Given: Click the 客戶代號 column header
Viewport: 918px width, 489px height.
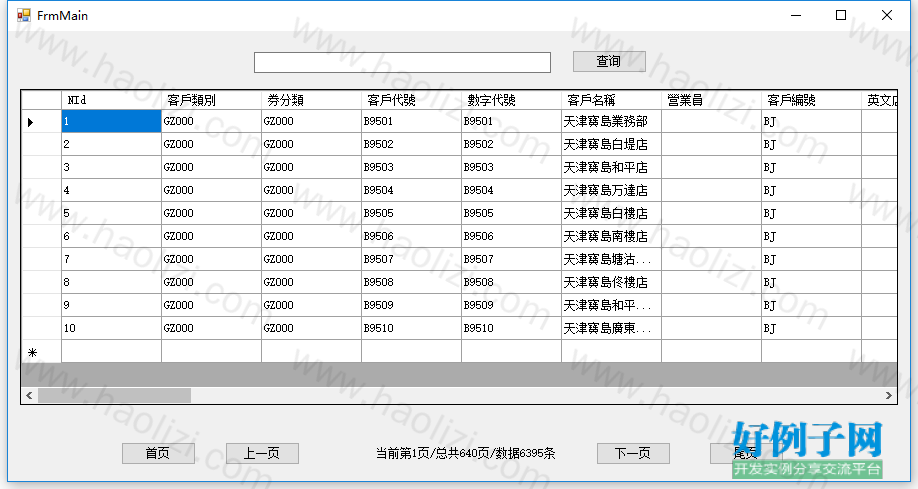Looking at the screenshot, I should coord(412,100).
